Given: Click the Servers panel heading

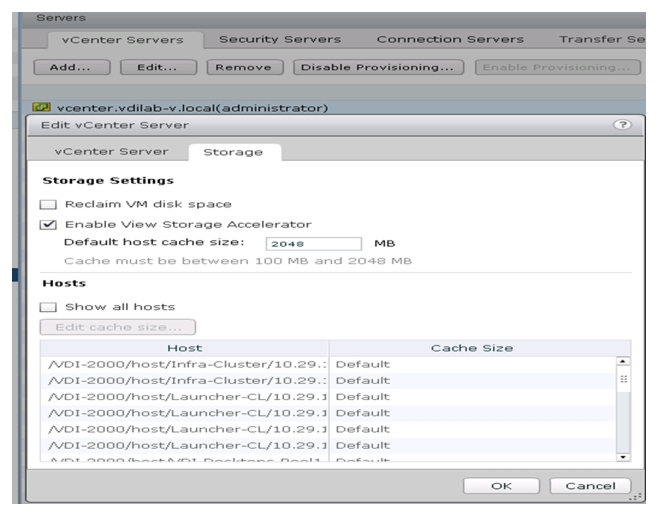Looking at the screenshot, I should pyautogui.click(x=61, y=18).
